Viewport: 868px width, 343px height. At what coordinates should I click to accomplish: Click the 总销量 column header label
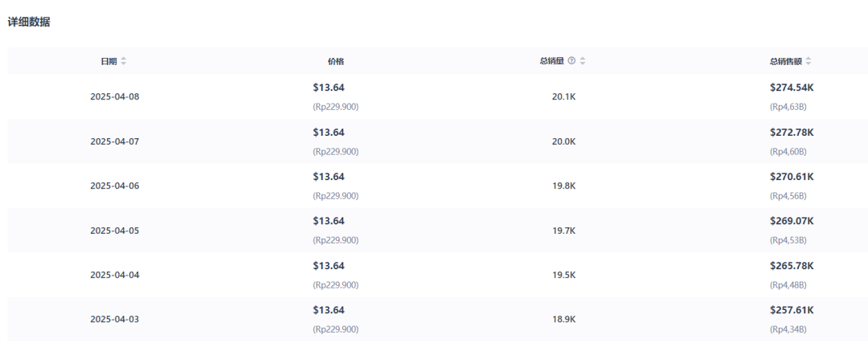point(552,61)
